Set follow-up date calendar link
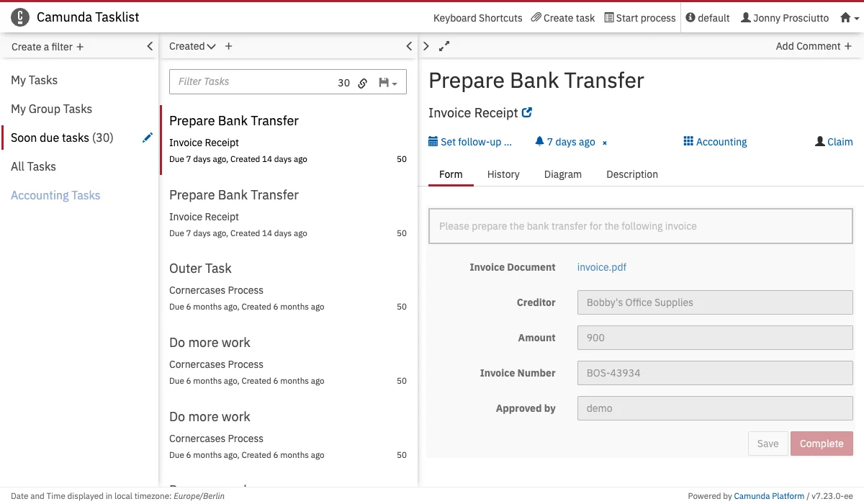The height and width of the screenshot is (504, 864). (470, 142)
